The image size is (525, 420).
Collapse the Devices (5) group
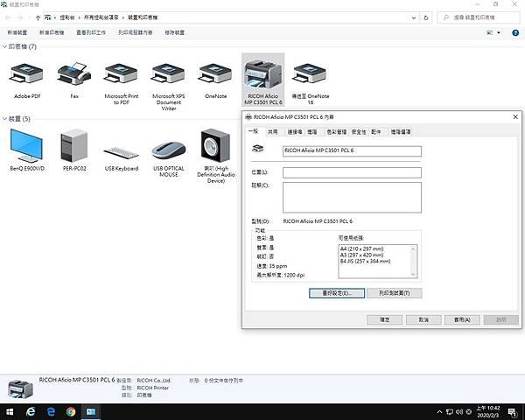pos(4,119)
